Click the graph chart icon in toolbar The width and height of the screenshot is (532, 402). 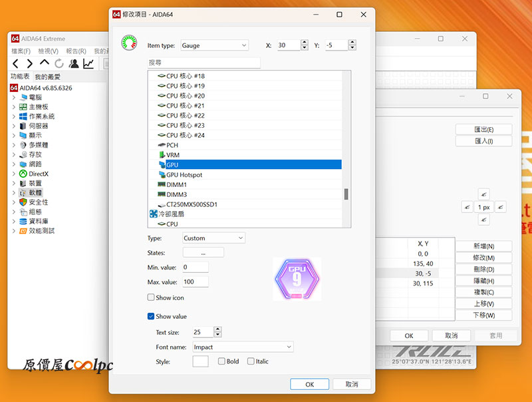pyautogui.click(x=88, y=63)
